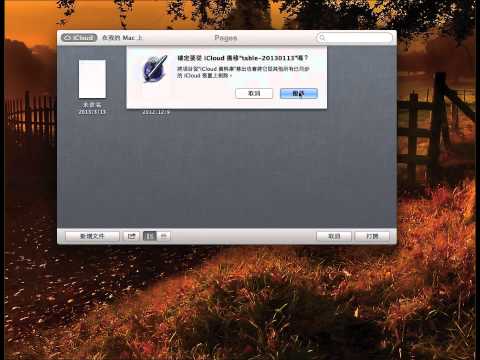Click the 2013/1/13 date under the thumbnail
Image resolution: width=480 pixels, height=360 pixels.
click(92, 112)
